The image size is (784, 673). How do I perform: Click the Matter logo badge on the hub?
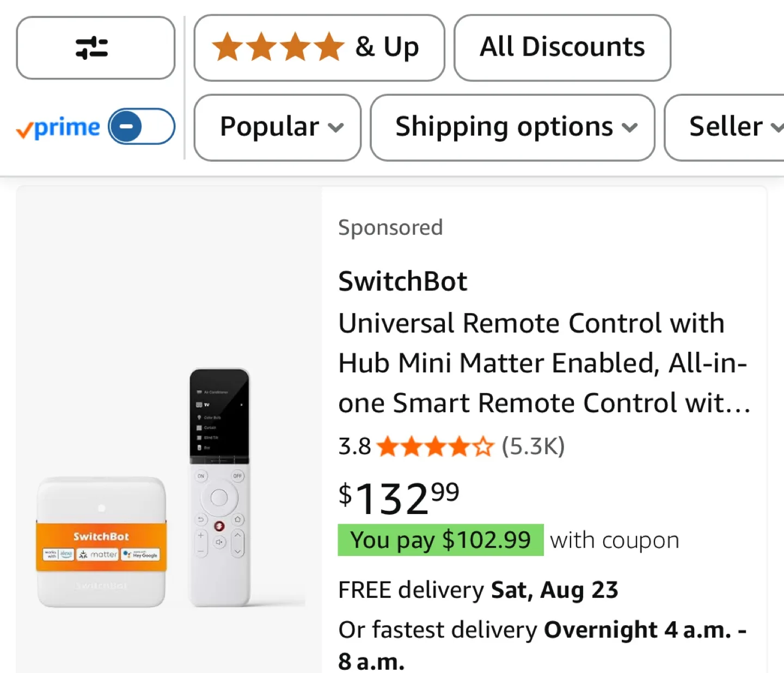point(99,554)
